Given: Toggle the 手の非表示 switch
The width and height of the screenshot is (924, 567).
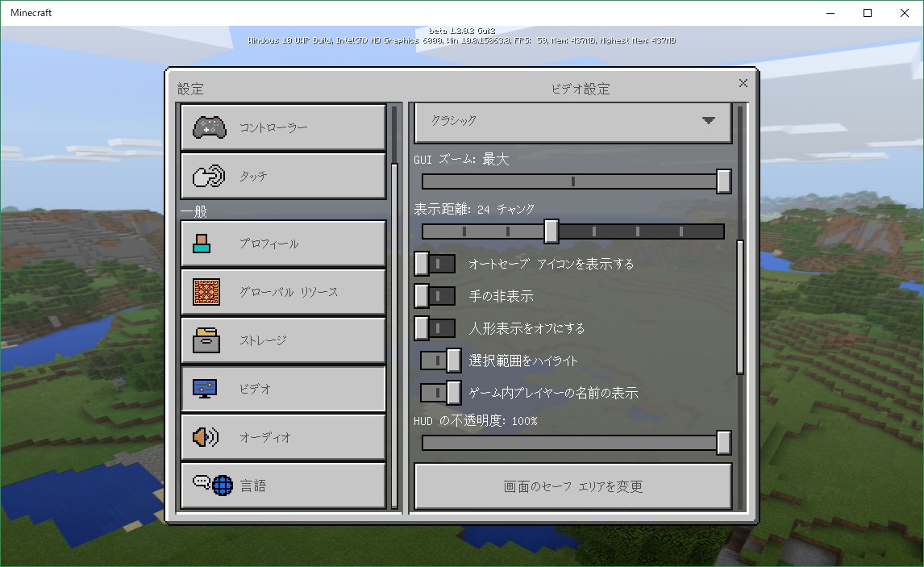Looking at the screenshot, I should [435, 296].
